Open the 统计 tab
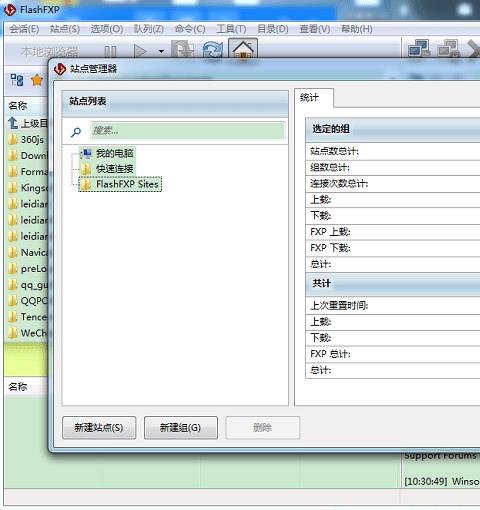This screenshot has height=510, width=480. coord(313,98)
